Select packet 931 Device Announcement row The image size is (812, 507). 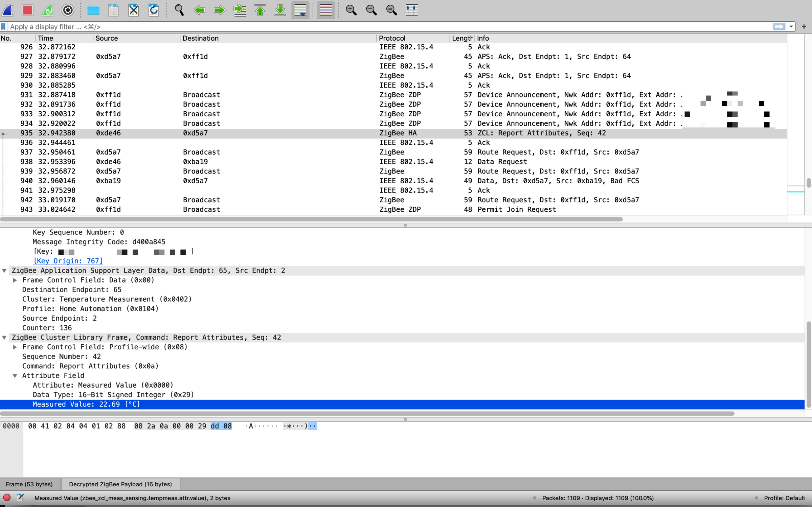tap(393, 95)
